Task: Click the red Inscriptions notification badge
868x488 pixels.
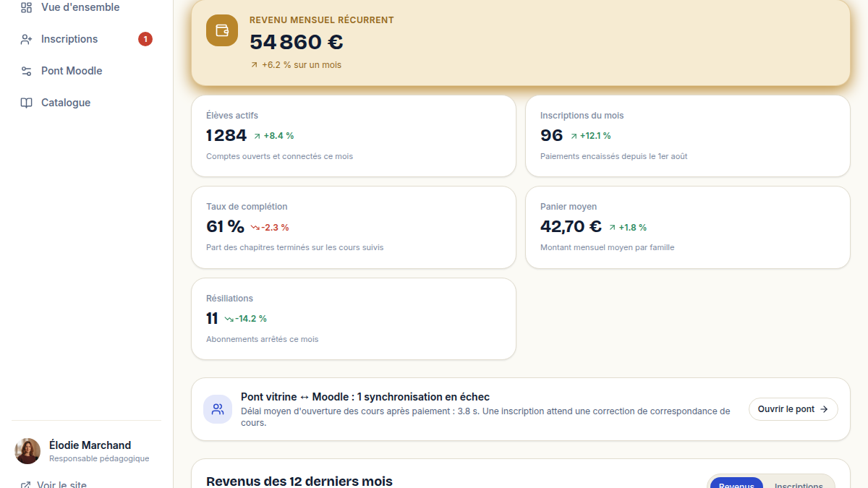Action: click(x=145, y=39)
